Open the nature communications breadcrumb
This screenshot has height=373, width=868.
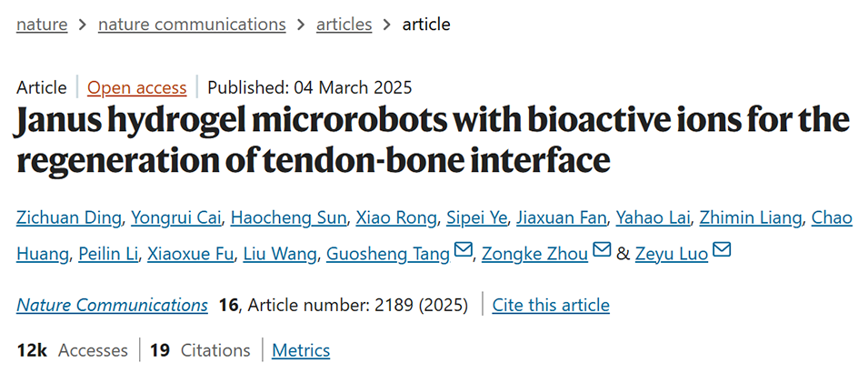[x=192, y=25]
